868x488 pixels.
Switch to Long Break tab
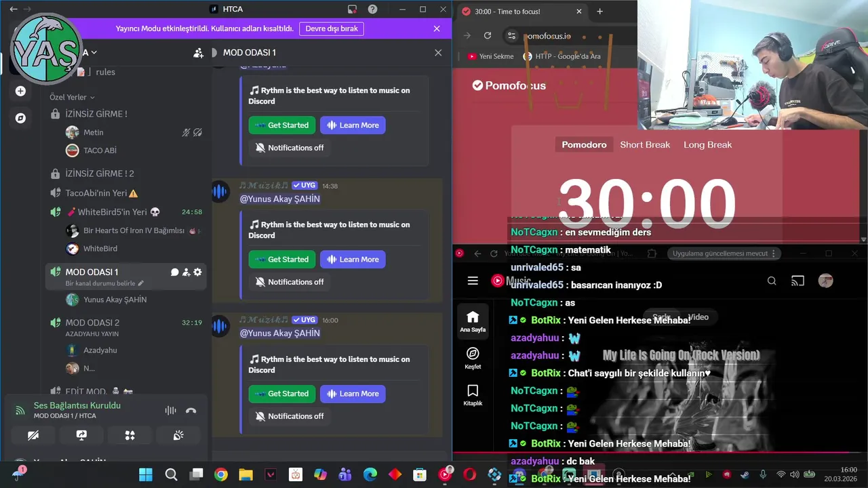click(707, 144)
